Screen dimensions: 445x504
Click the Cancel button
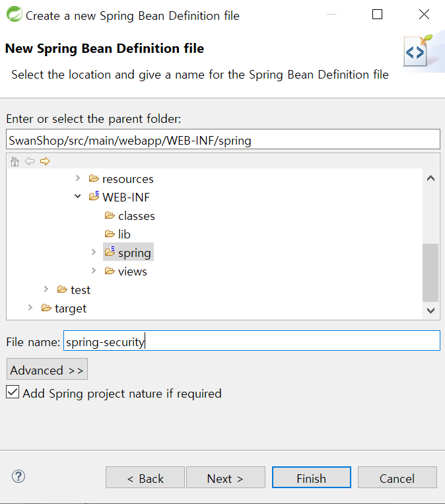tap(397, 478)
